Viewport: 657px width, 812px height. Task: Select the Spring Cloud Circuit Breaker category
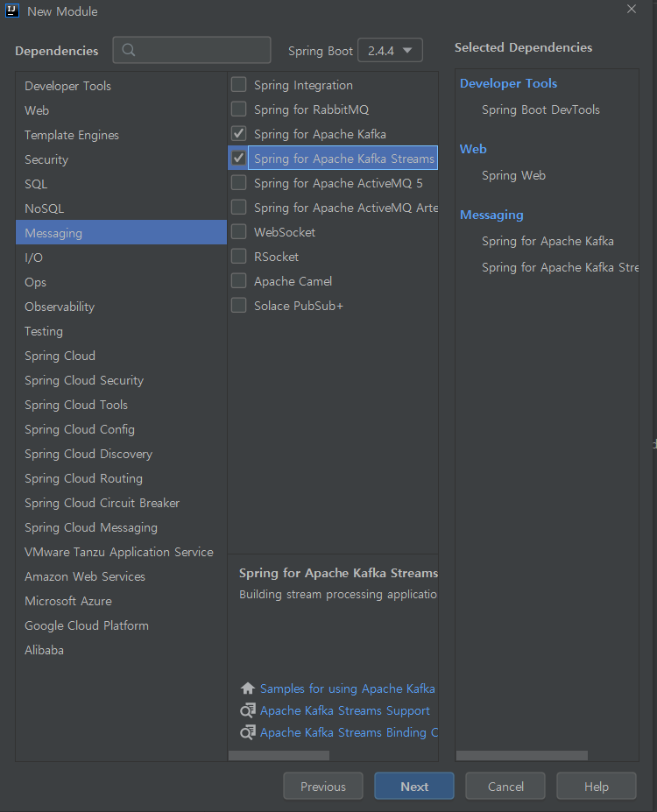coord(121,503)
